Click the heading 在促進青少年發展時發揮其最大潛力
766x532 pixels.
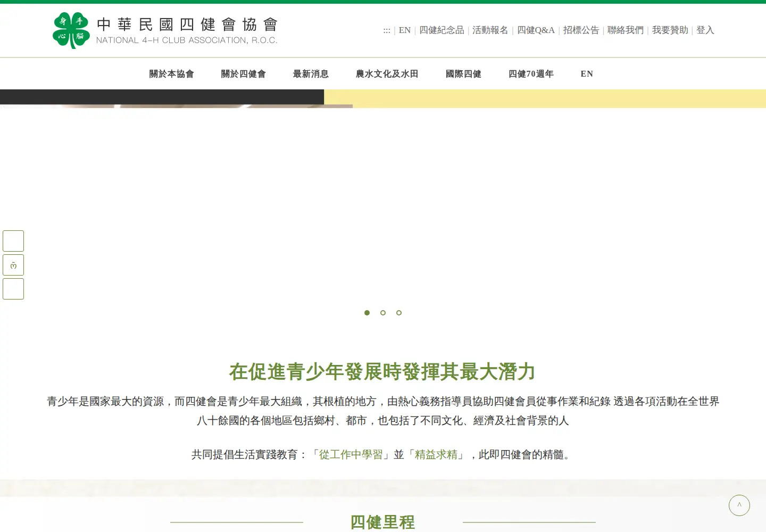point(382,371)
